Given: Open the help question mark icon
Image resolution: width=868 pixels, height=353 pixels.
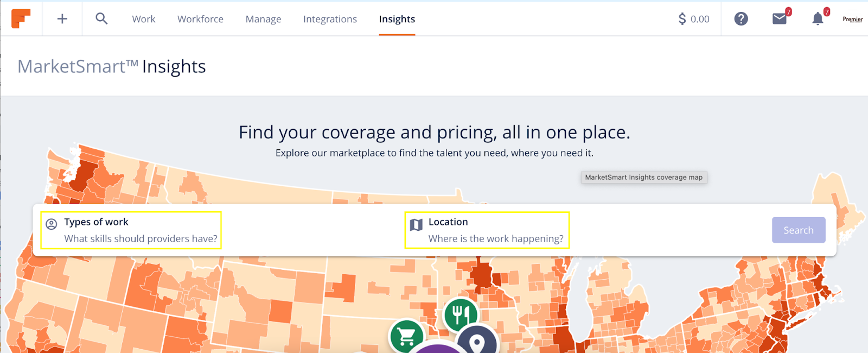Looking at the screenshot, I should point(741,19).
